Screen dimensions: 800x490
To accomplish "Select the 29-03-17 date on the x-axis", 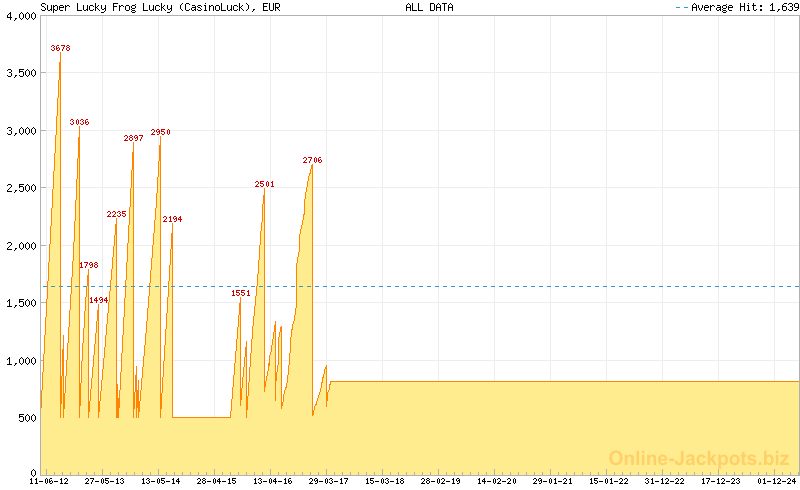I will pyautogui.click(x=328, y=481).
